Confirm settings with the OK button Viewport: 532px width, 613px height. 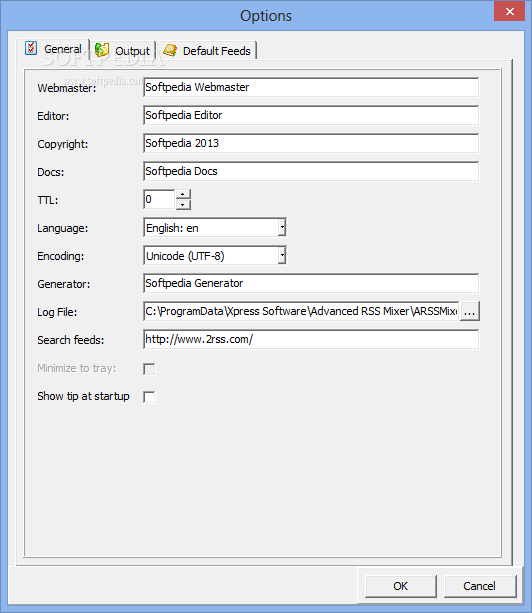click(401, 586)
